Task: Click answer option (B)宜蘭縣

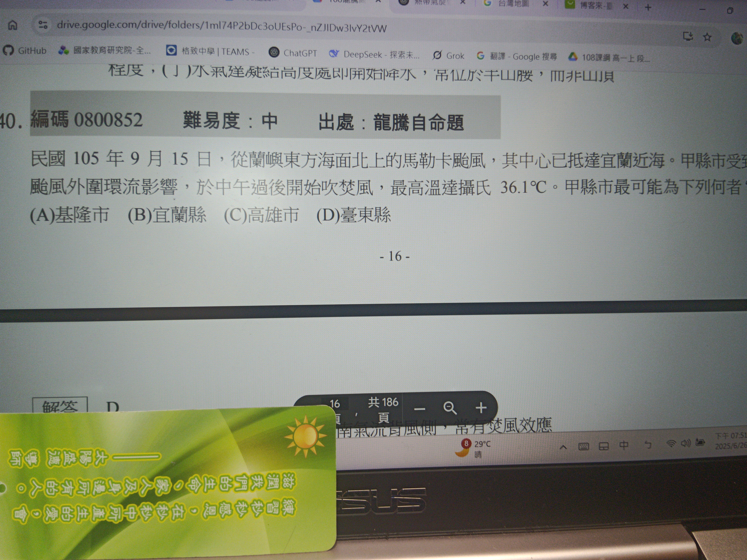Action: coord(167,215)
